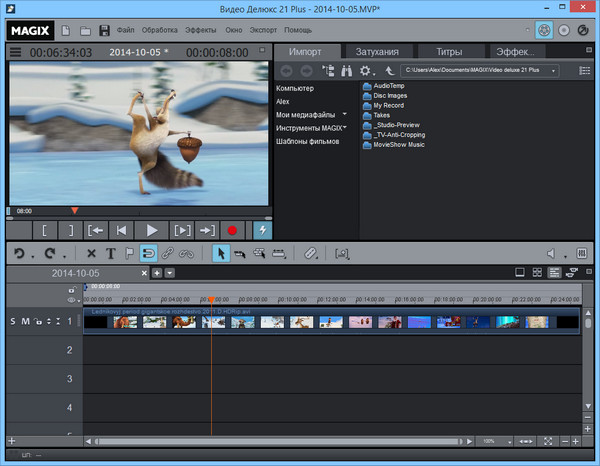This screenshot has width=600, height=466.
Task: Toggle Solo (S) on track 1
Action: pos(13,321)
